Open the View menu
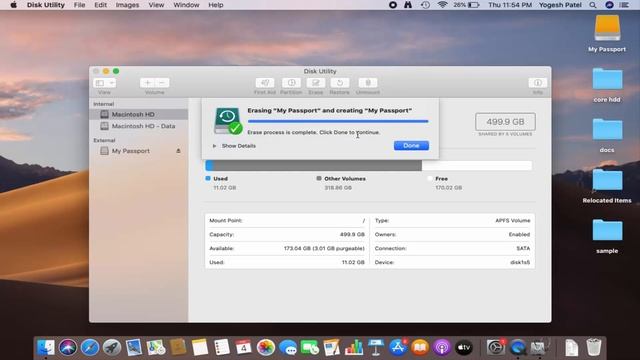Viewport: 640px width, 360px height. [x=156, y=5]
